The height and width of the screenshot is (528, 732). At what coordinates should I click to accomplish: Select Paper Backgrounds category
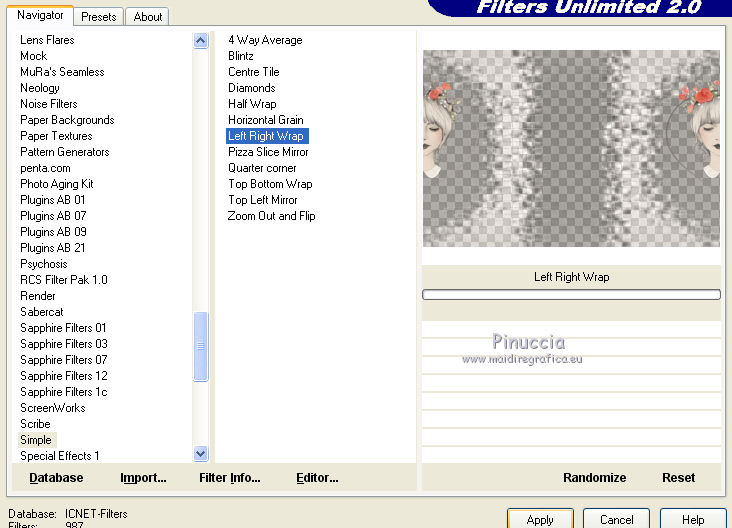(67, 120)
